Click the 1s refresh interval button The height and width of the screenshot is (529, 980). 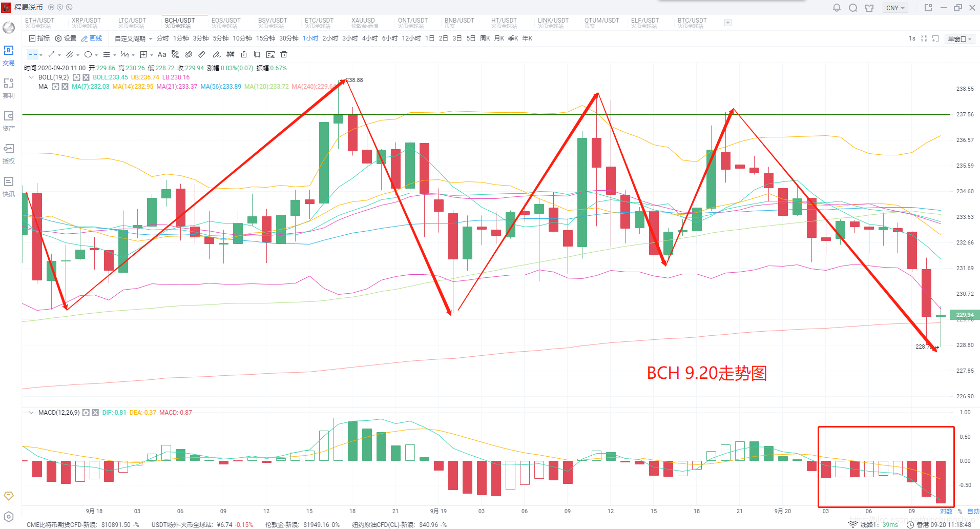[912, 38]
